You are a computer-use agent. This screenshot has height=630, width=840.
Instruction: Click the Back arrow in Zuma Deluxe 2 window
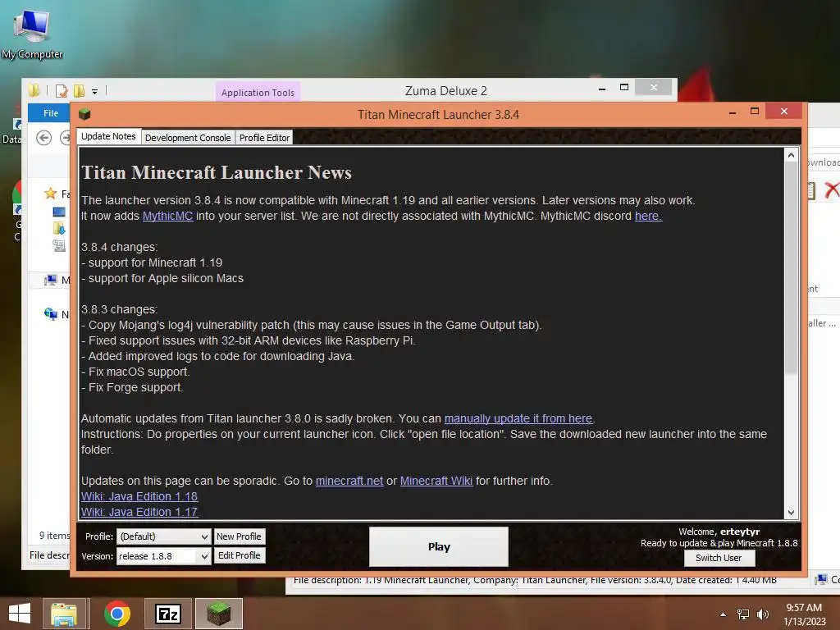(44, 138)
